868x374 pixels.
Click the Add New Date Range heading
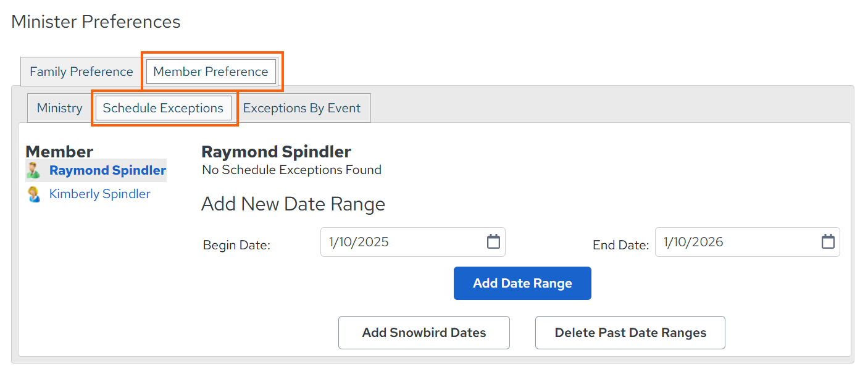(293, 204)
